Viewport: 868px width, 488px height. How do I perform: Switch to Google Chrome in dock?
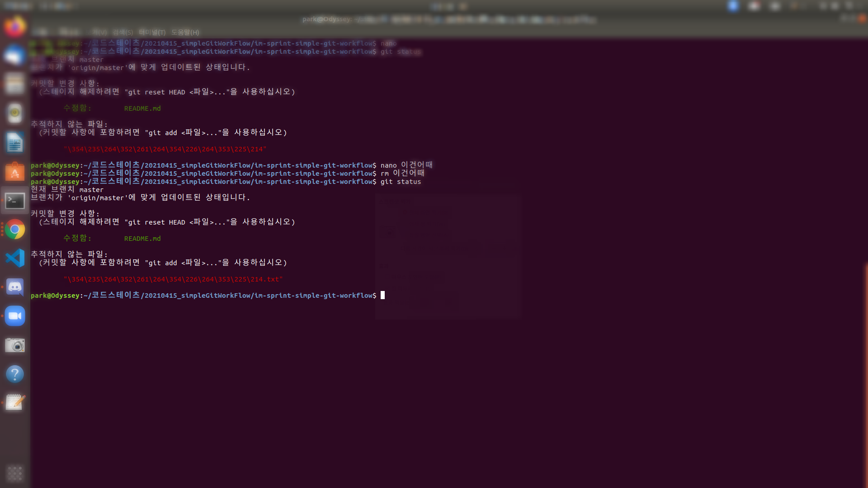pos(15,230)
